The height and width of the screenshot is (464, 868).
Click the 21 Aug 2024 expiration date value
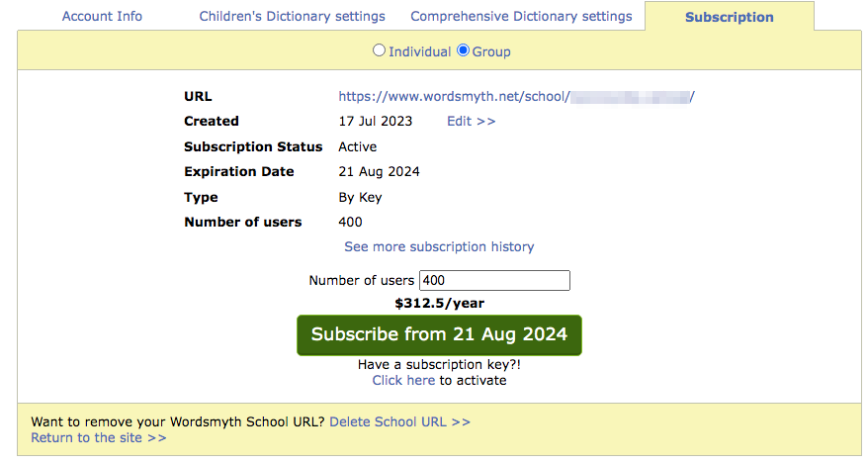pyautogui.click(x=379, y=172)
